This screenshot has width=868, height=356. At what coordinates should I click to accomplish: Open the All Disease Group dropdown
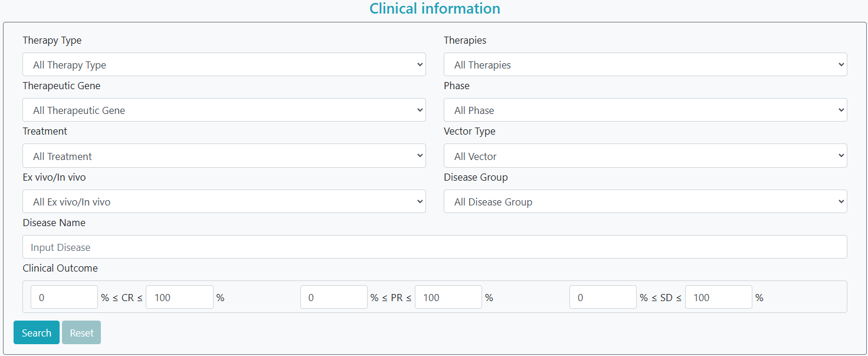click(646, 201)
